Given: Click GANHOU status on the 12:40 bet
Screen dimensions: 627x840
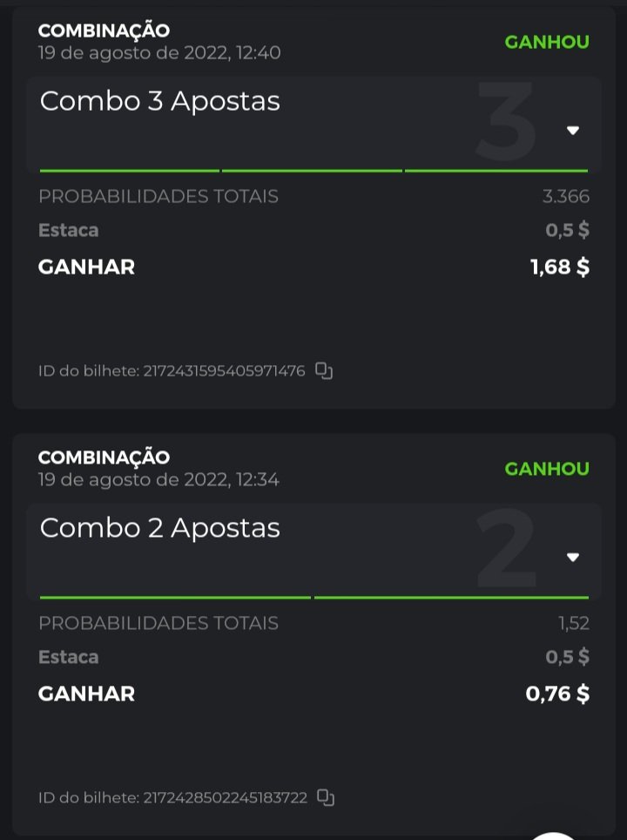Looking at the screenshot, I should click(x=547, y=42).
